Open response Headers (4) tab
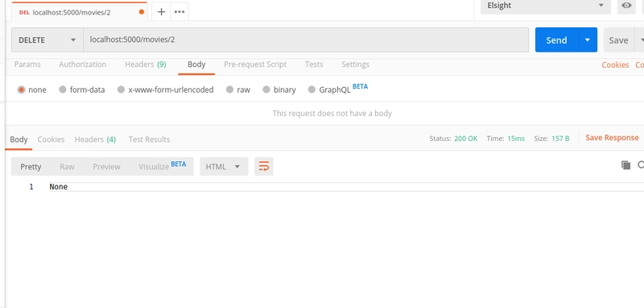This screenshot has width=644, height=308. pos(95,139)
